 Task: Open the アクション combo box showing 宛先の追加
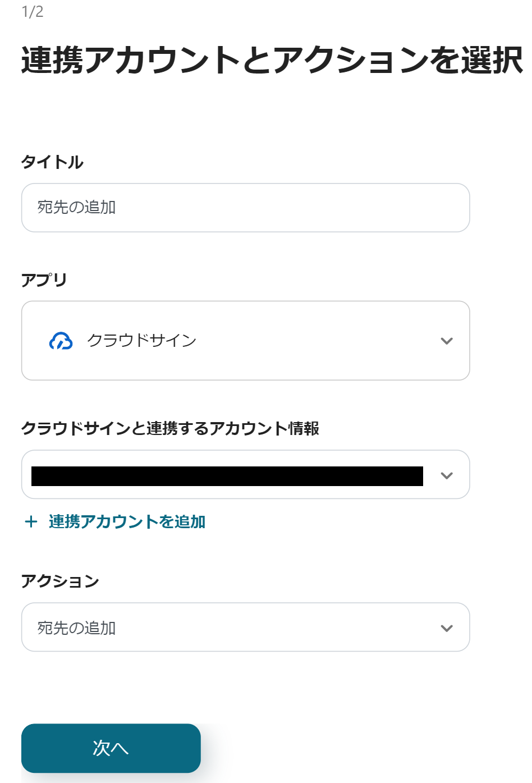[x=245, y=628]
